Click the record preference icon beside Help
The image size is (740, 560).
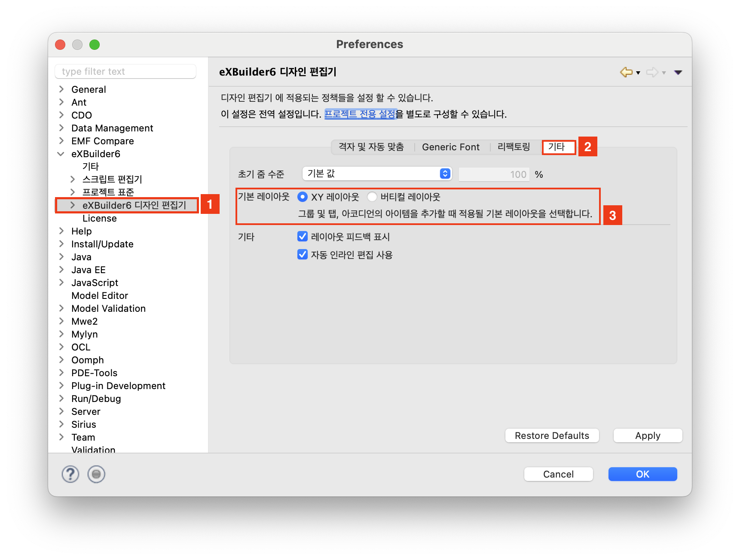(96, 474)
